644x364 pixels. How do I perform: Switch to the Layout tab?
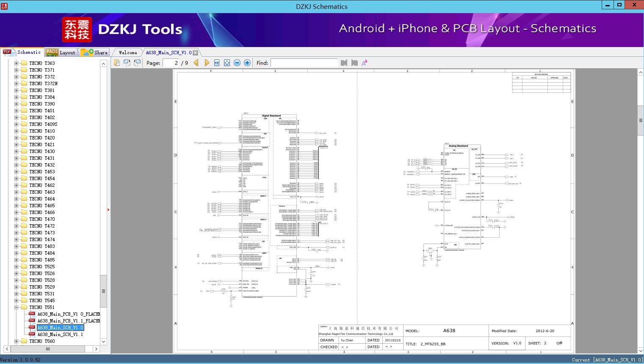(61, 53)
